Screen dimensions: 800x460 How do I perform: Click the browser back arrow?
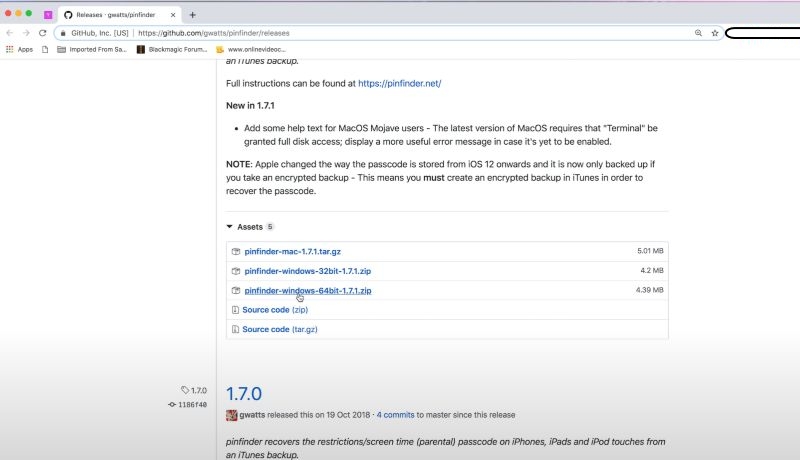[10, 33]
